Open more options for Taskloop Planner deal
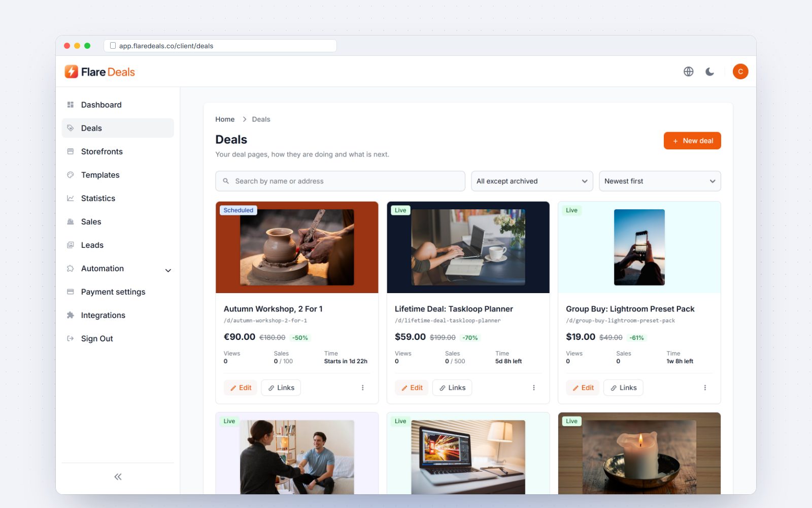Screen dimensions: 812x508 533,388
